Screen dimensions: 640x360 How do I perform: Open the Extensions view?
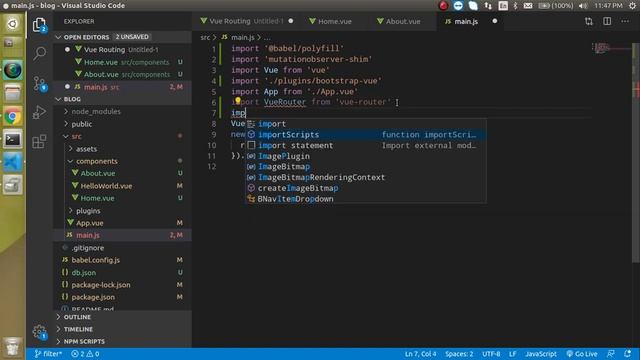(x=39, y=142)
